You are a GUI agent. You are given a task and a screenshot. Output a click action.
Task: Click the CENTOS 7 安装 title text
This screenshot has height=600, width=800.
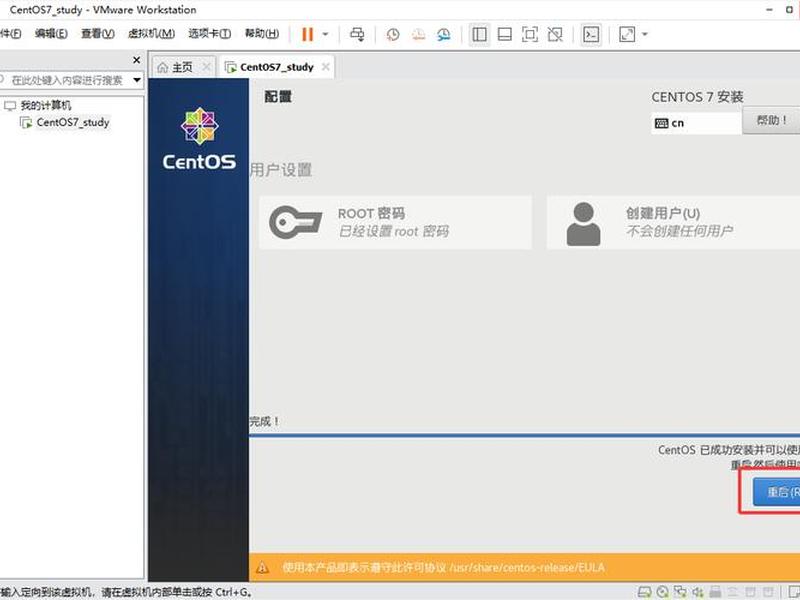[697, 97]
